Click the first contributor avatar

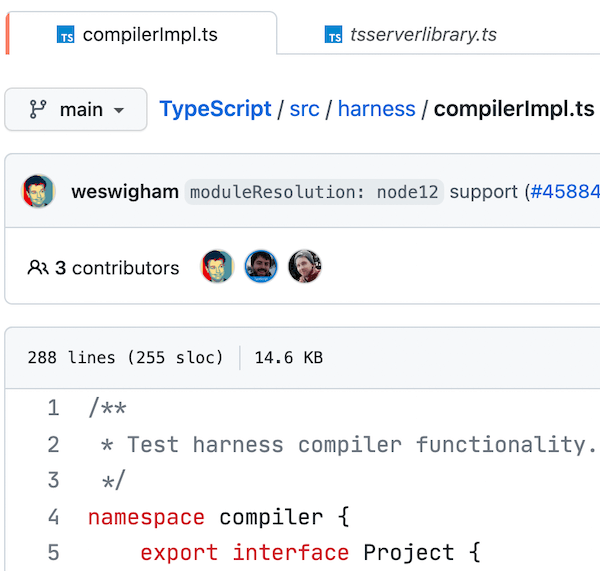tap(217, 267)
